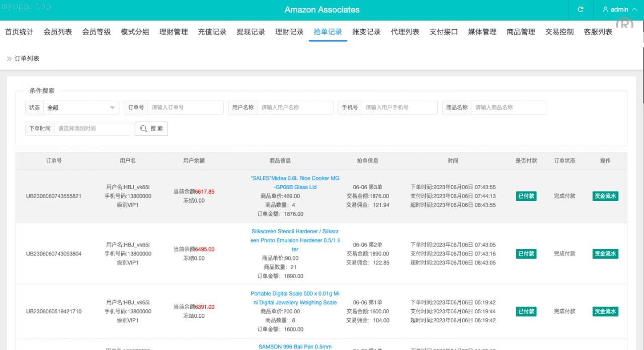Click 资金流水 button for first order
This screenshot has height=350, width=644.
point(605,196)
